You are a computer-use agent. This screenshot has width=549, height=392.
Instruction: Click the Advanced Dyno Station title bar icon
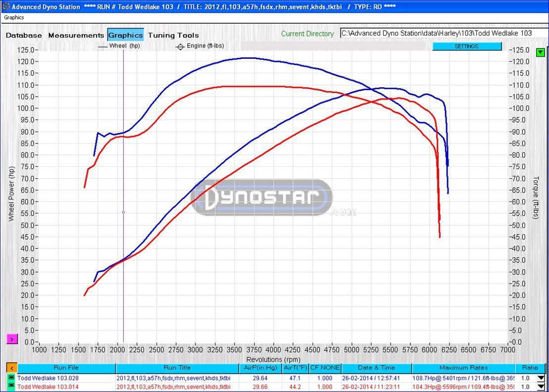[5, 6]
